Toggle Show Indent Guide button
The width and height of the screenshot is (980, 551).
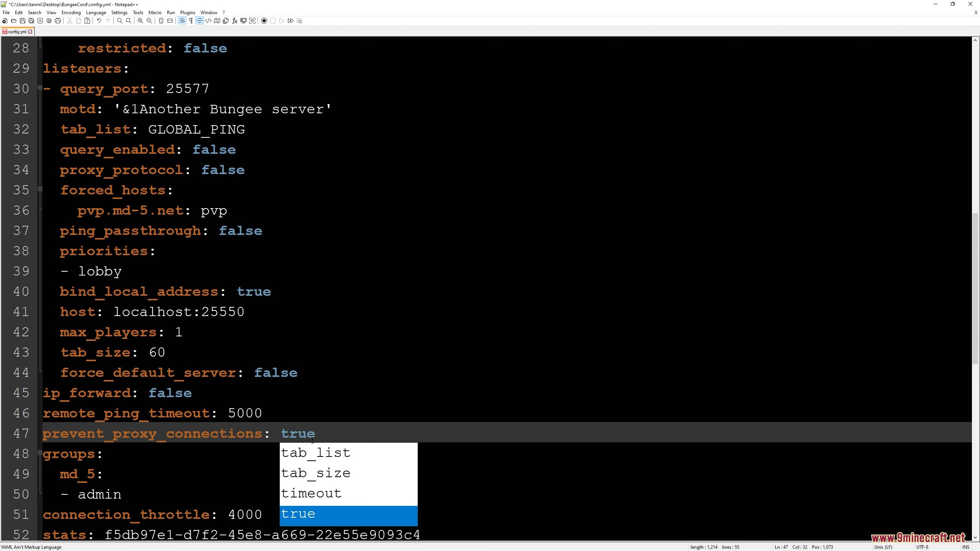coord(199,21)
